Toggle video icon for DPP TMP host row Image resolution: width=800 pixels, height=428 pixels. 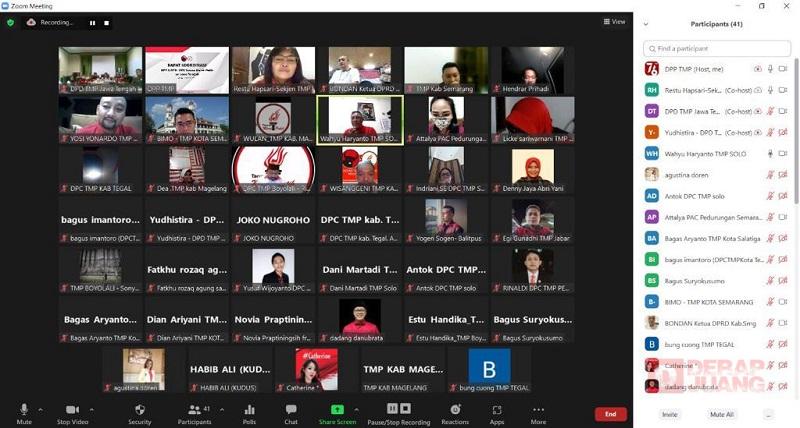click(783, 69)
